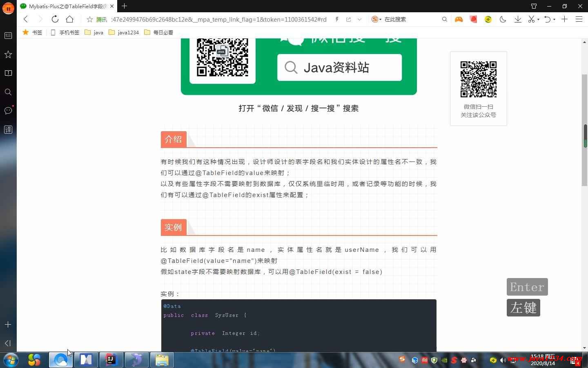Screen dimensions: 588x368
Task: Open the java1234 bookmark folder
Action: [124, 32]
